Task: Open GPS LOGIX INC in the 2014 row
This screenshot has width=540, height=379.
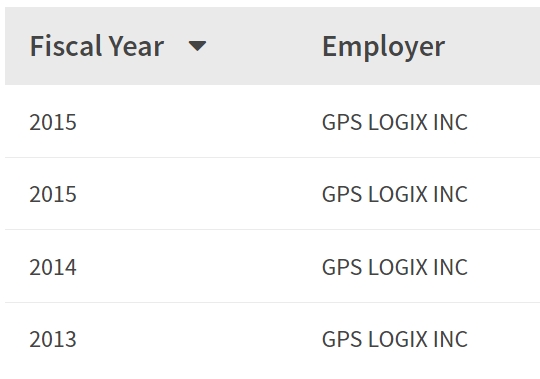Action: click(x=395, y=267)
